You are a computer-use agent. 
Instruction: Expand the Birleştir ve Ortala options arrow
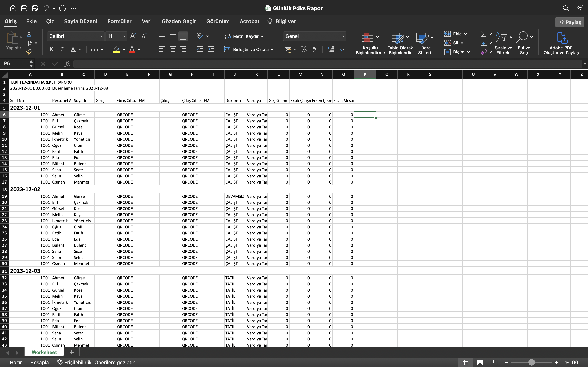(x=272, y=50)
